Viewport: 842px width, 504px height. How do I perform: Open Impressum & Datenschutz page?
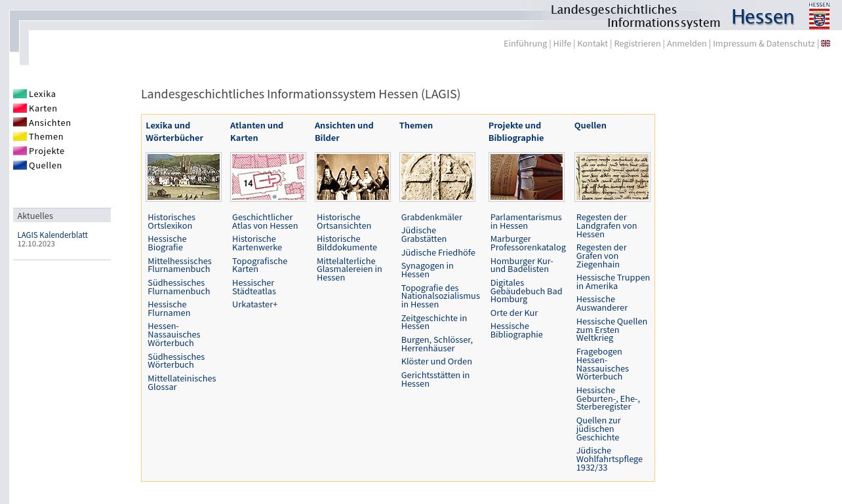[764, 43]
